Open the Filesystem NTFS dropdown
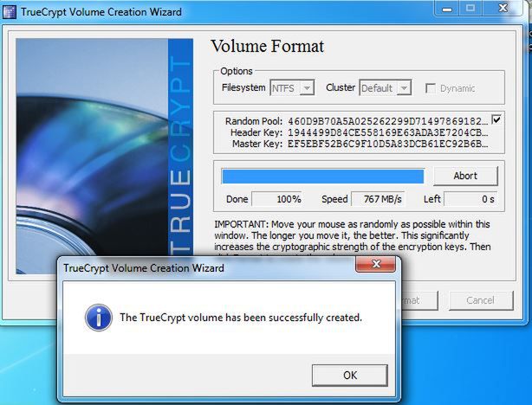Image resolution: width=532 pixels, height=405 pixels. [292, 88]
